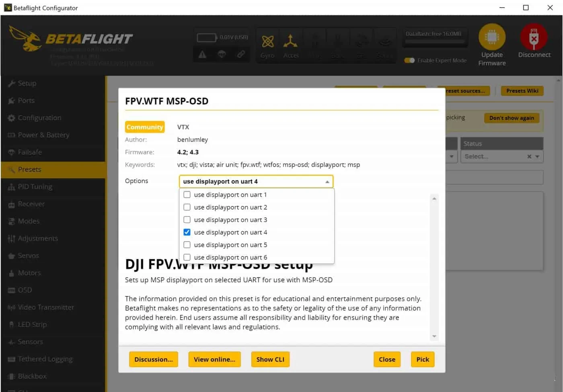563x392 pixels.
Task: Uncheck 'use displayport on uart 4'
Action: [x=187, y=232]
